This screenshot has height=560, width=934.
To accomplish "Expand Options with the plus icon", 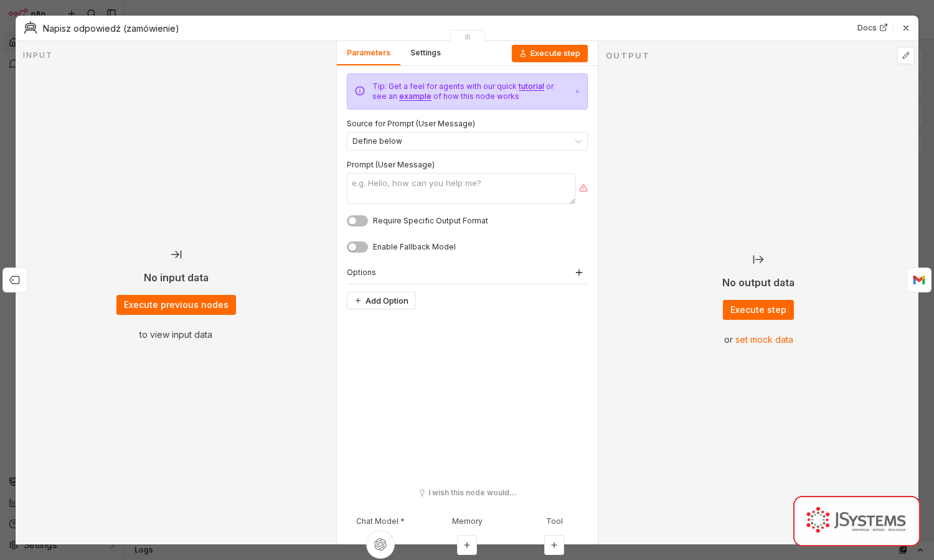I will (x=579, y=273).
